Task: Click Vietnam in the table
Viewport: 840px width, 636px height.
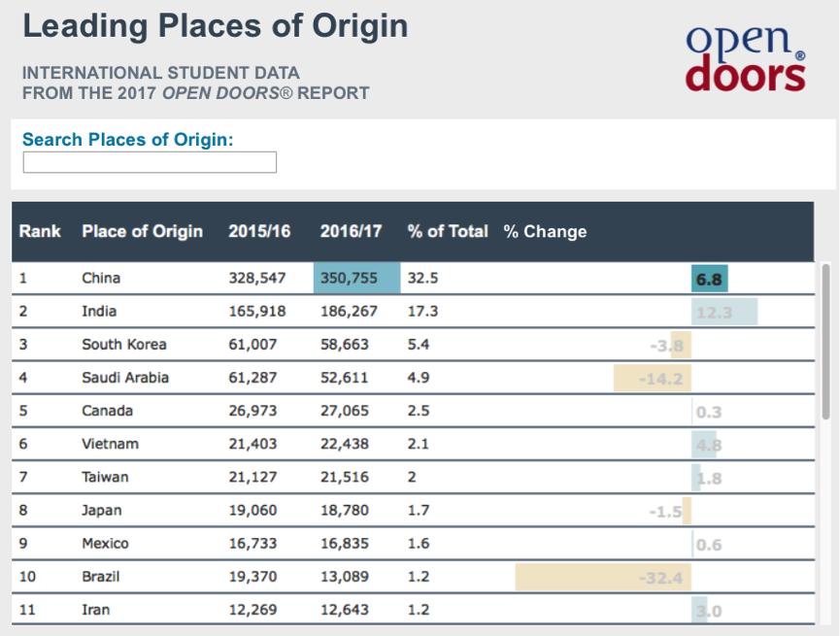Action: click(110, 444)
